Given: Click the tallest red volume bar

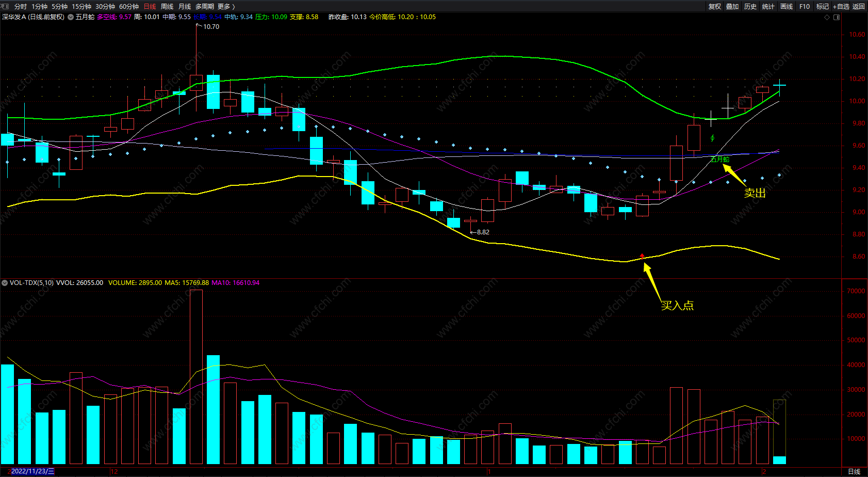Looking at the screenshot, I should (x=196, y=377).
